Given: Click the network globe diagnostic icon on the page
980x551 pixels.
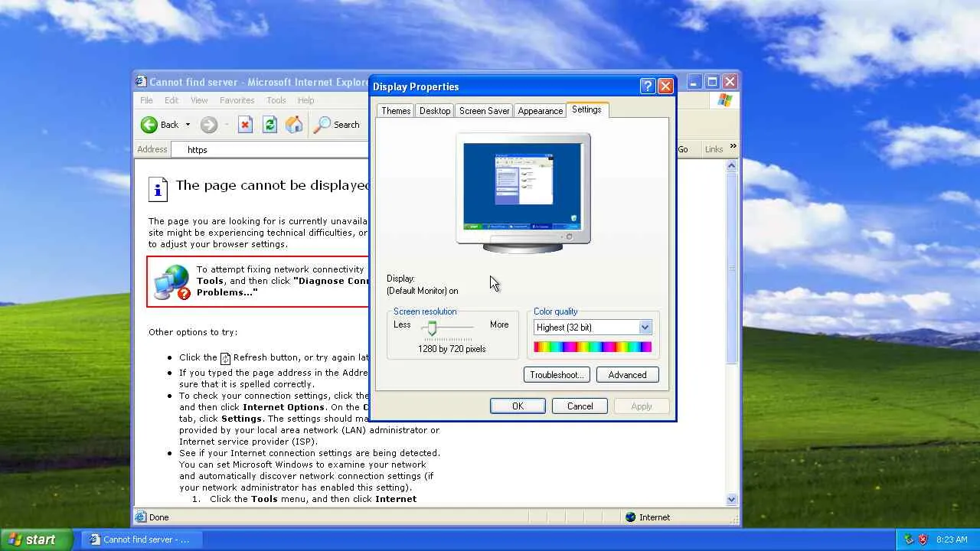Looking at the screenshot, I should (172, 282).
